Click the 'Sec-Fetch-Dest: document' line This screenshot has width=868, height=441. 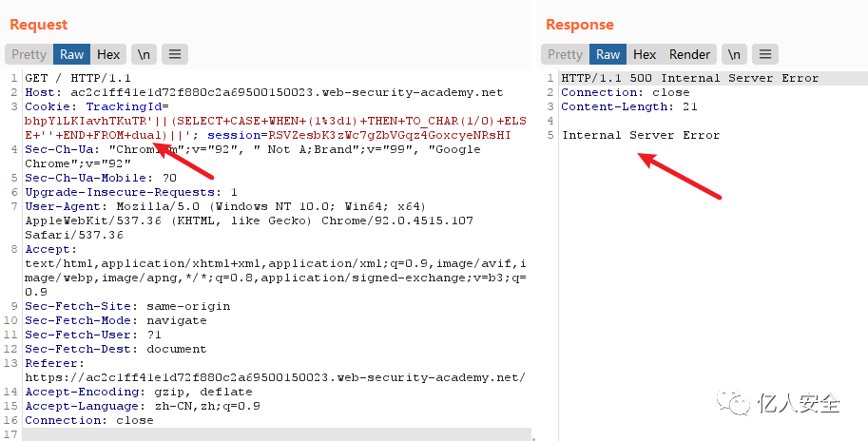pyautogui.click(x=116, y=349)
